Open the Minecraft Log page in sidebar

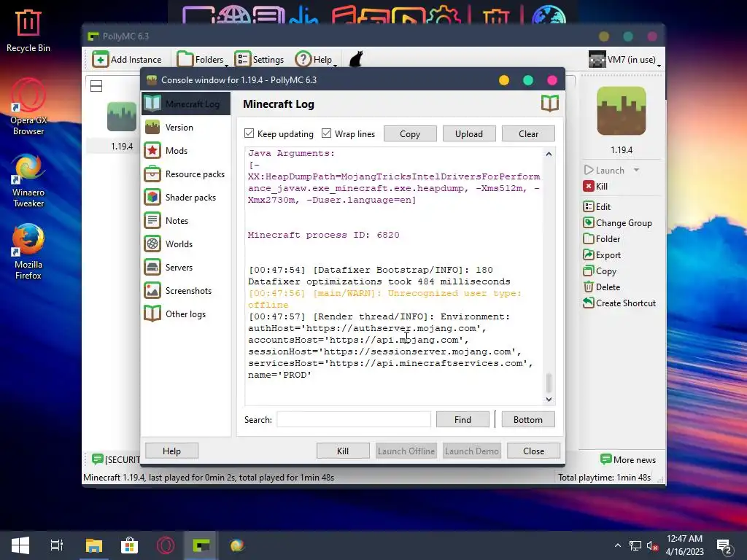click(186, 104)
